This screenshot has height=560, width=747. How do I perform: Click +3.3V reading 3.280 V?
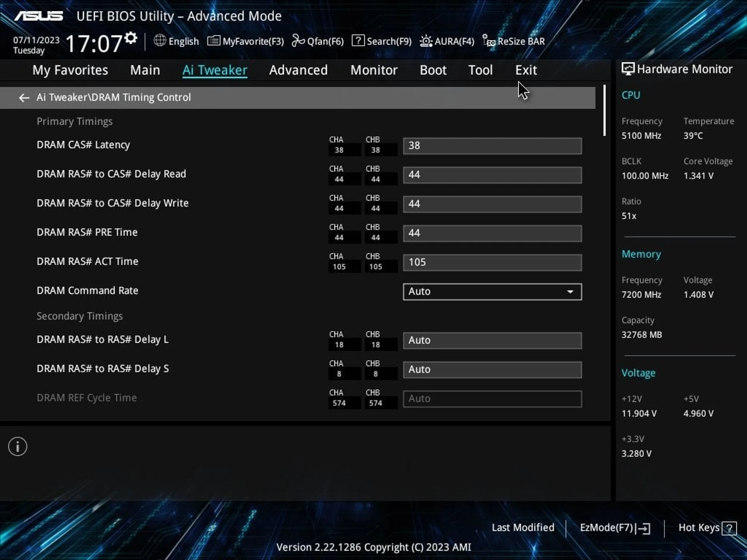click(x=636, y=454)
